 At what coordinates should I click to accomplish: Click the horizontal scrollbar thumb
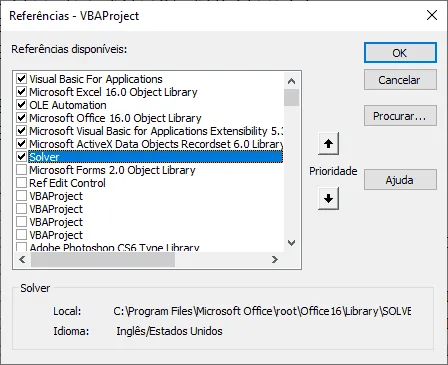(103, 259)
